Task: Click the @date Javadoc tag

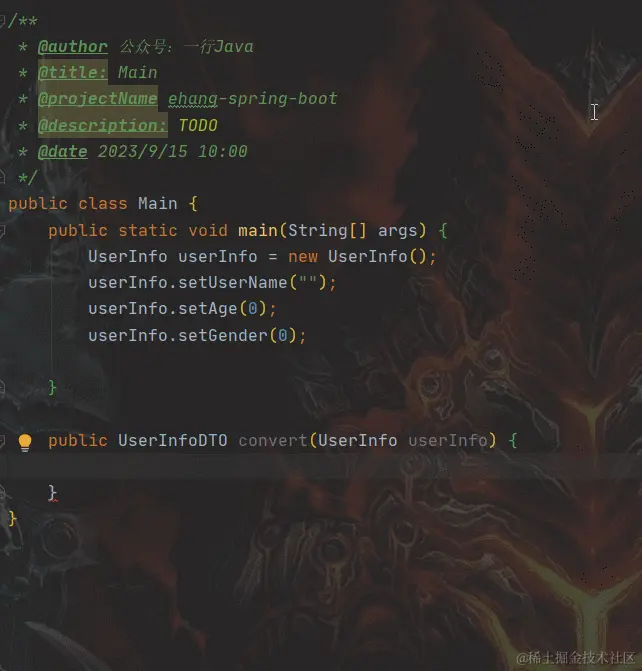Action: (x=62, y=151)
